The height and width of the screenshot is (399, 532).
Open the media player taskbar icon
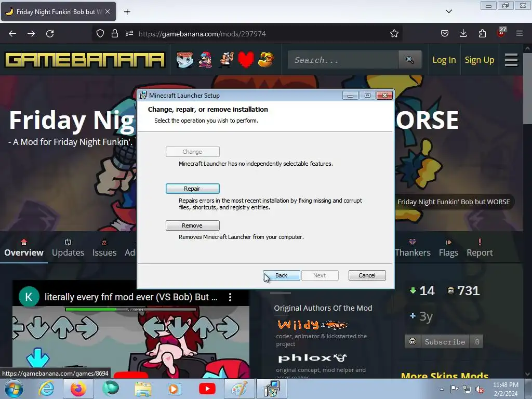pyautogui.click(x=175, y=389)
